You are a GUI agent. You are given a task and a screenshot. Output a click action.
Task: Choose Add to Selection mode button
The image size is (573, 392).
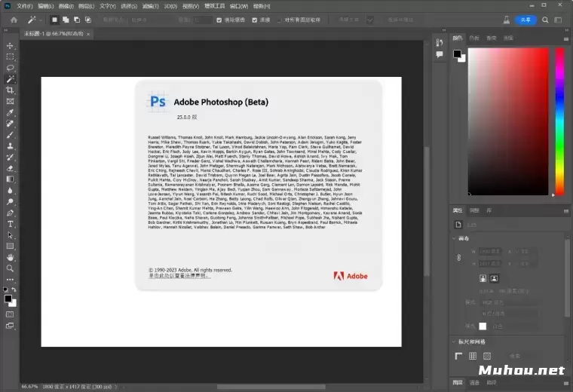pos(66,20)
